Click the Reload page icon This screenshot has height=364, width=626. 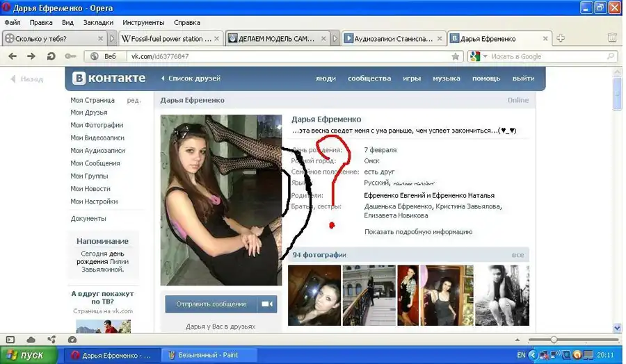pos(51,56)
